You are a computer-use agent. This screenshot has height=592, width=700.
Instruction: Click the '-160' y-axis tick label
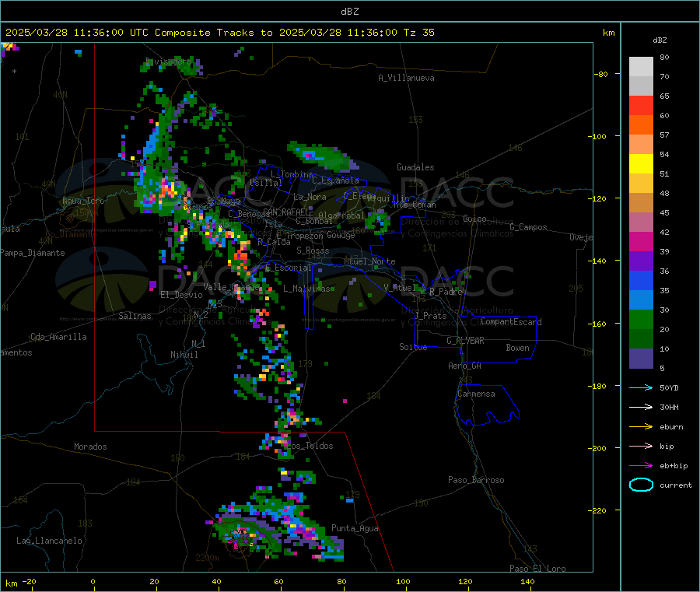[599, 324]
